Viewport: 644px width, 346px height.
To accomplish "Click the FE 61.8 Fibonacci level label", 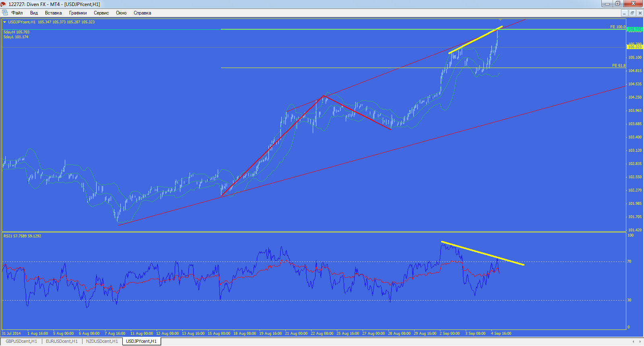I will tap(619, 66).
